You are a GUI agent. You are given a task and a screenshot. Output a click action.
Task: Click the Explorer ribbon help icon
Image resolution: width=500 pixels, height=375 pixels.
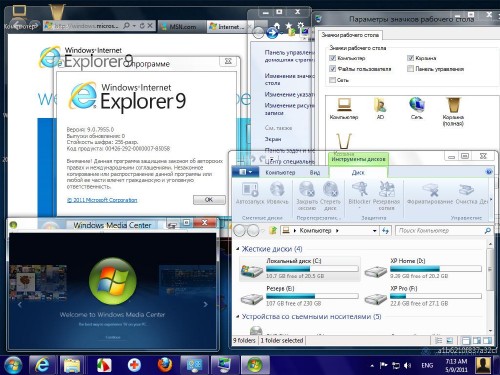point(488,172)
